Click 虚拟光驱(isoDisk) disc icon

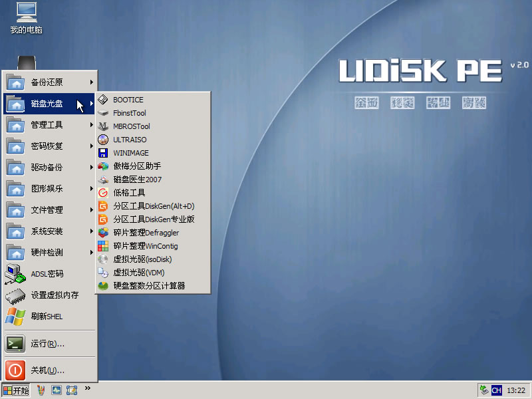click(x=103, y=259)
